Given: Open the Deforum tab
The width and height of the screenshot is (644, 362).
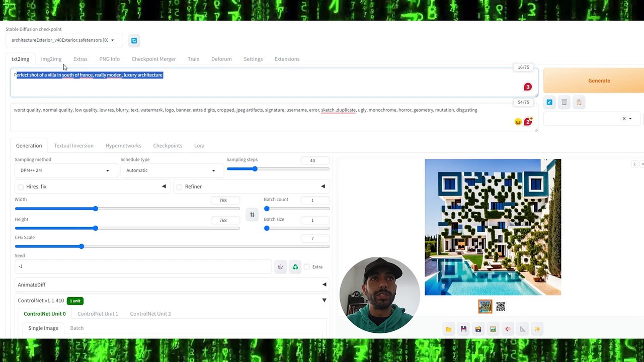Looking at the screenshot, I should tap(221, 59).
